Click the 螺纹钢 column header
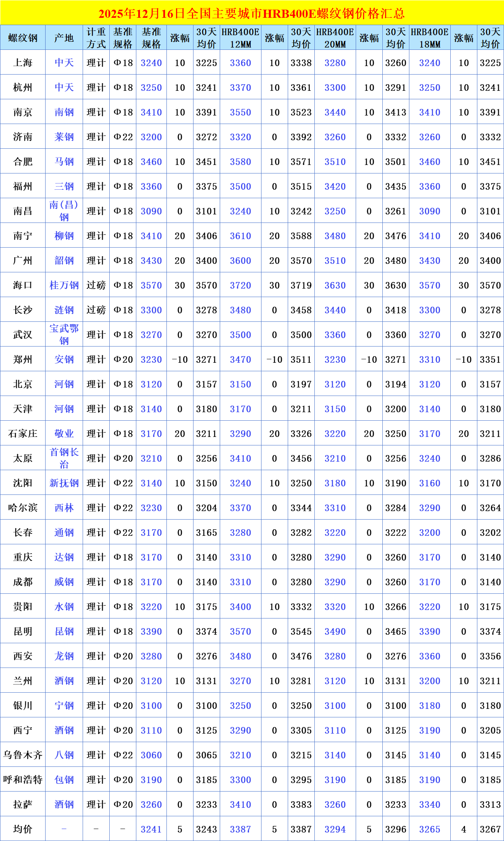 [23, 38]
